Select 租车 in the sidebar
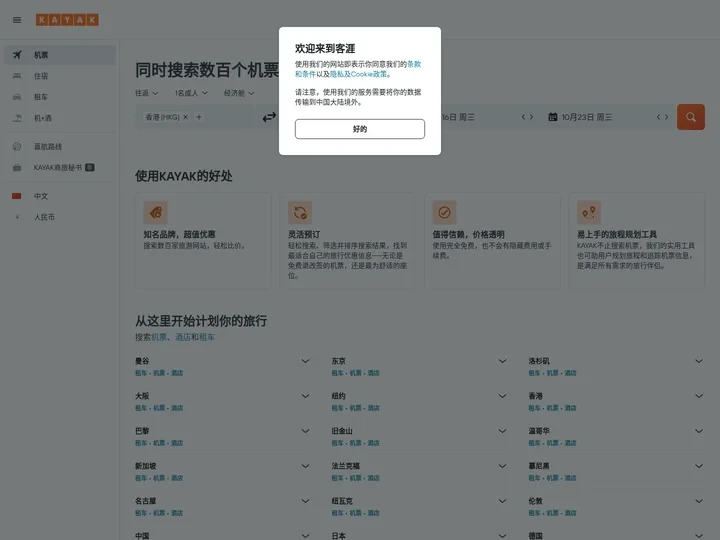Image resolution: width=720 pixels, height=540 pixels. click(60, 97)
